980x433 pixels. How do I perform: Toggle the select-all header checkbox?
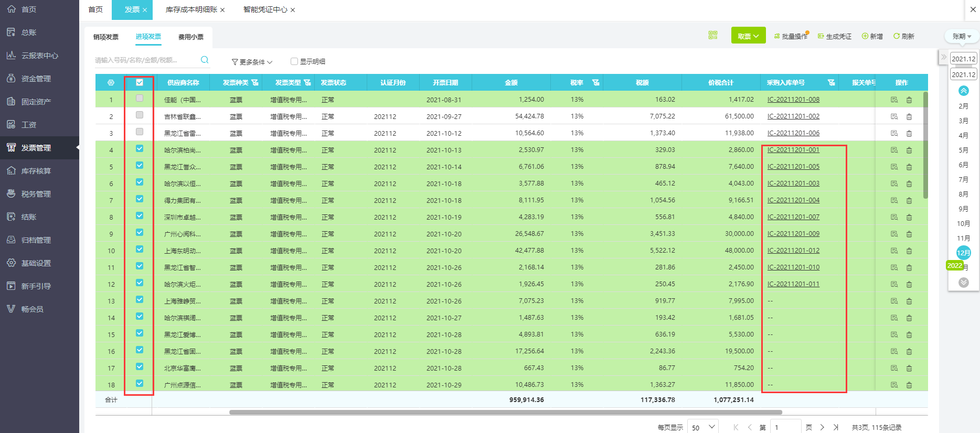tap(140, 82)
